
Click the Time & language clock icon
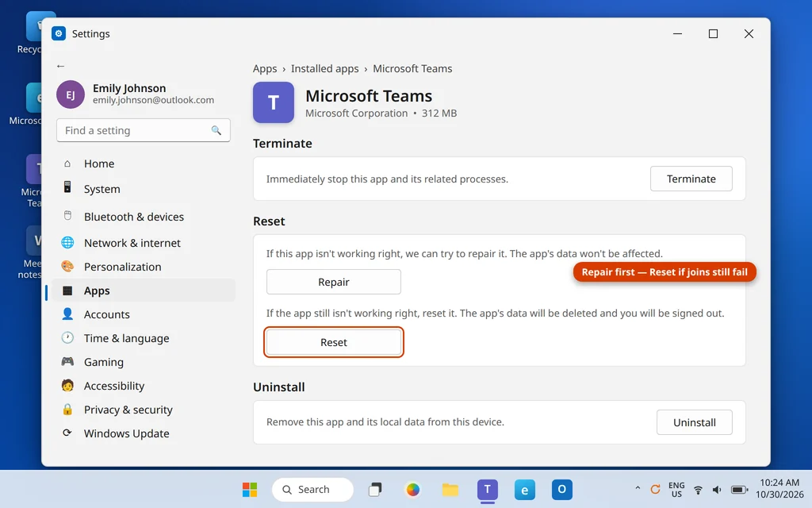point(67,337)
